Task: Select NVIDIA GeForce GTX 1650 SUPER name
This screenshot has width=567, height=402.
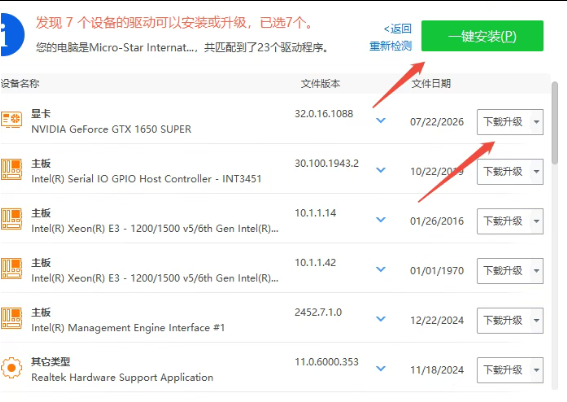Action: click(111, 129)
